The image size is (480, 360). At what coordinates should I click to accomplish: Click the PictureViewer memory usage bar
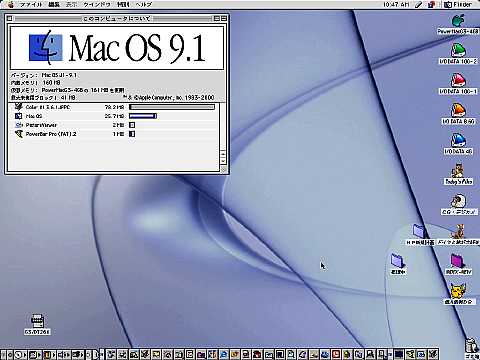click(132, 125)
